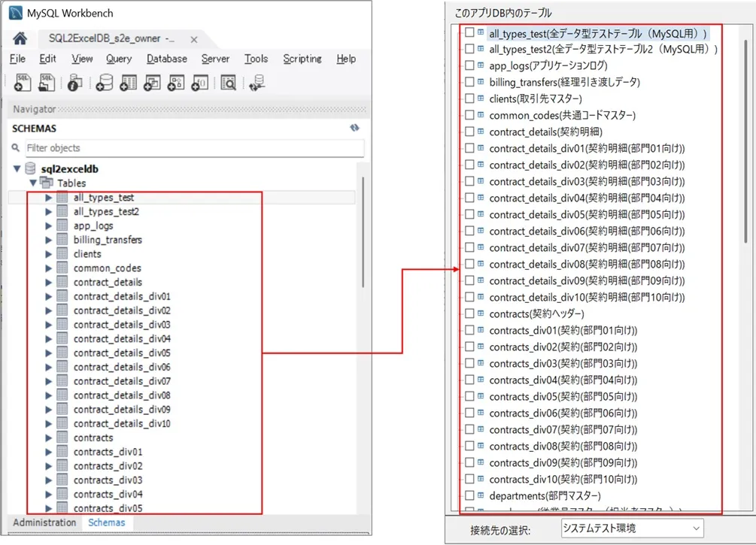Expand the app_logs table node
This screenshot has height=545, width=756.
[48, 226]
